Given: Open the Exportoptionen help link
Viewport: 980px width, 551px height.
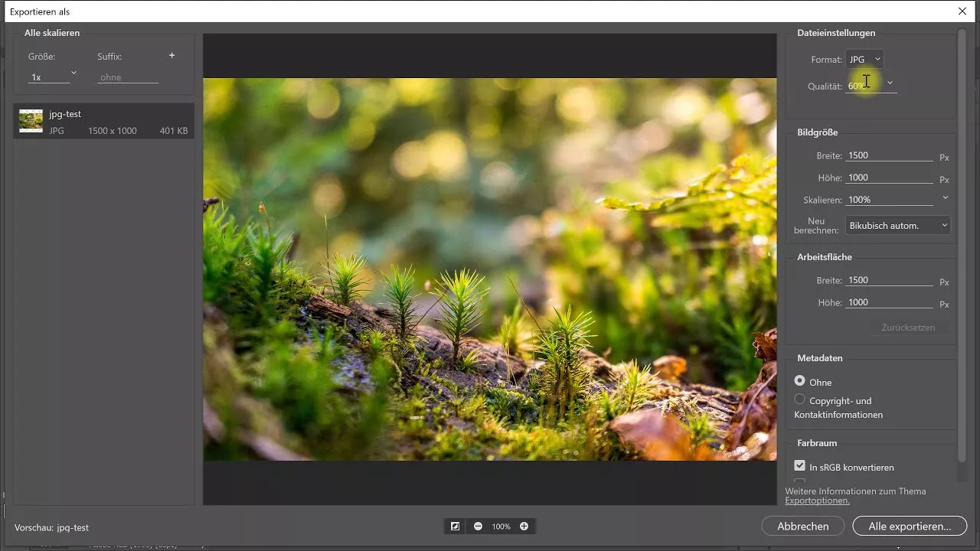Looking at the screenshot, I should (816, 500).
